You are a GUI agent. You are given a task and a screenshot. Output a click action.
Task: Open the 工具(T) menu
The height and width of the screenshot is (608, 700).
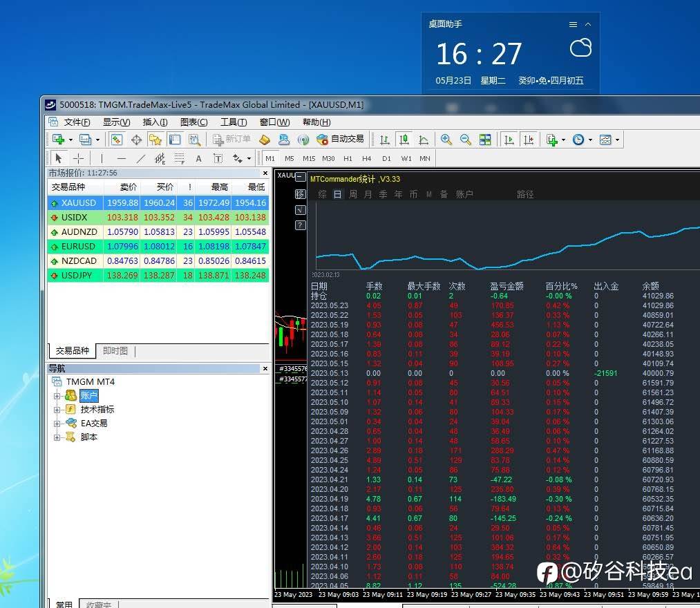(234, 122)
